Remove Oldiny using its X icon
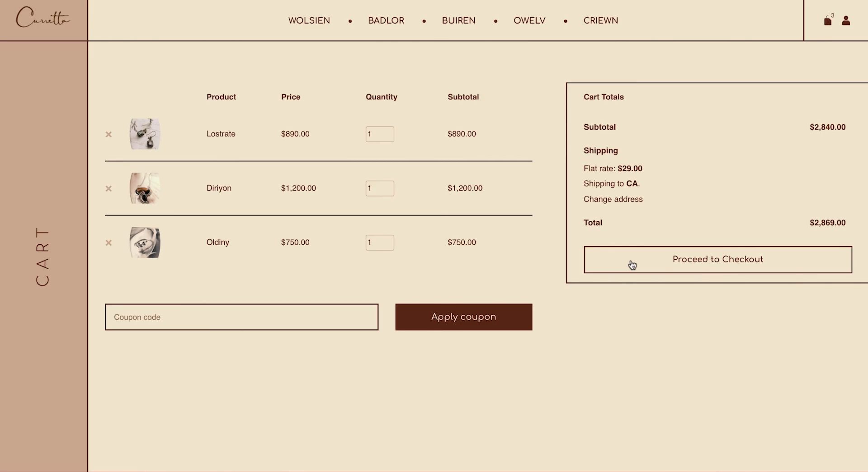This screenshot has height=472, width=868. pos(108,243)
